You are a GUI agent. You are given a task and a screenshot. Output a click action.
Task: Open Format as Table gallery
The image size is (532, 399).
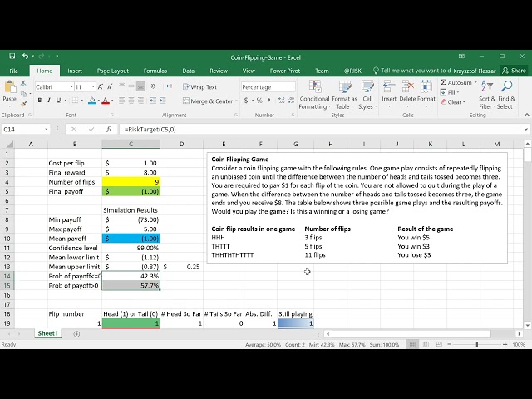tap(344, 95)
